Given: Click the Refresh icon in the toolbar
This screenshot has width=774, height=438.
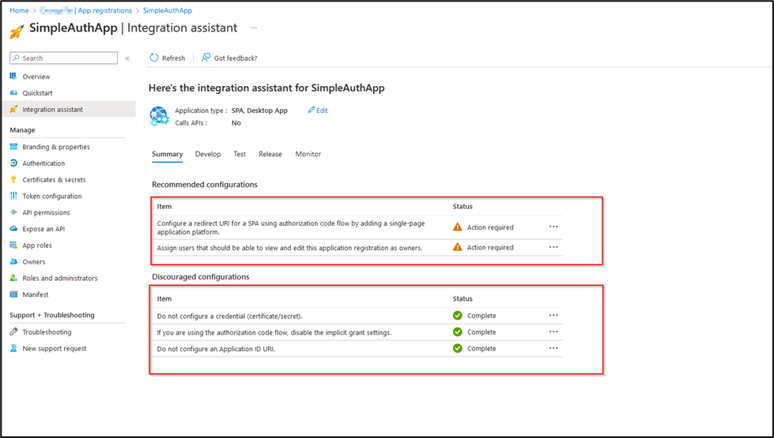Looking at the screenshot, I should 154,58.
